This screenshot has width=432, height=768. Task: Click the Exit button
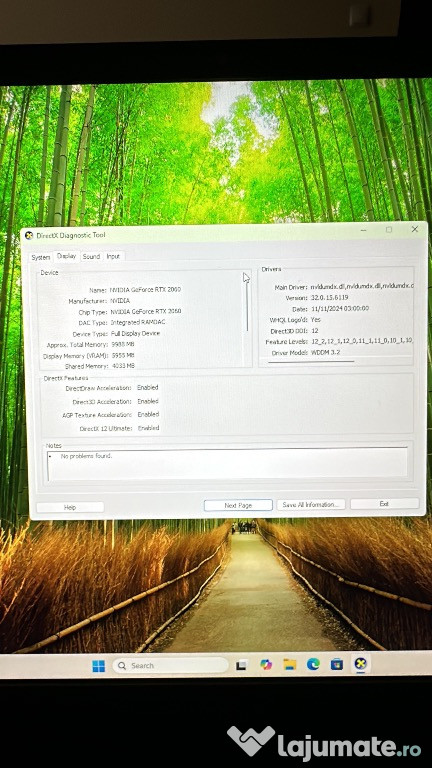[x=384, y=504]
